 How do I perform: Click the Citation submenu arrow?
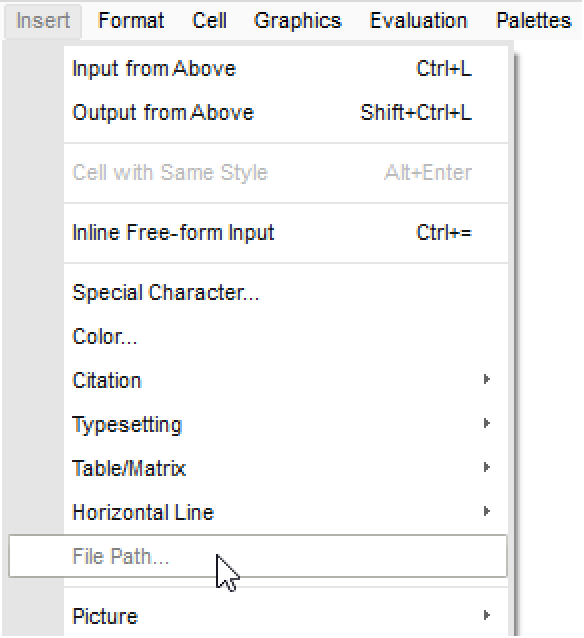point(487,379)
